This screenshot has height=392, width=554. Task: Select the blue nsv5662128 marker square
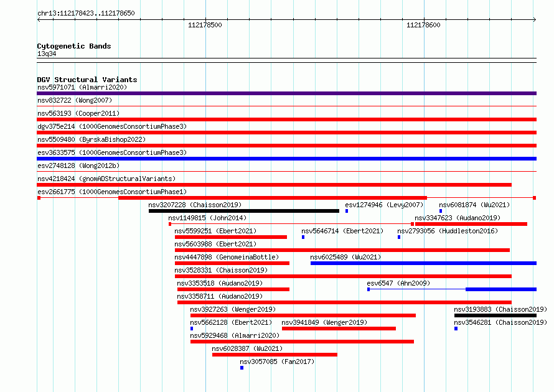click(x=192, y=329)
